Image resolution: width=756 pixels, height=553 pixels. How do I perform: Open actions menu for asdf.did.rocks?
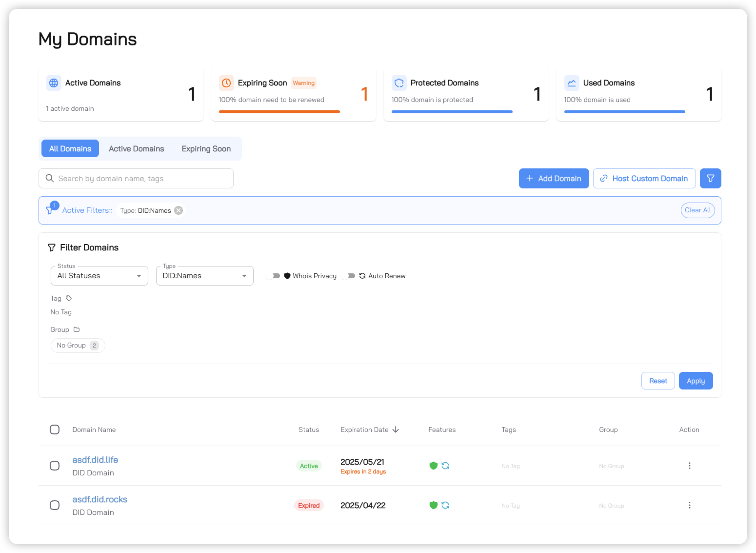coord(689,505)
